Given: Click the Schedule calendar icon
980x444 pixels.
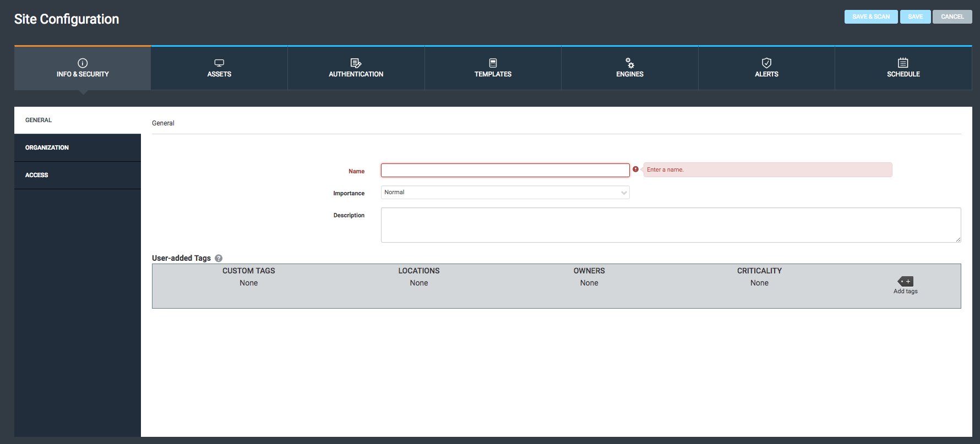Looking at the screenshot, I should [903, 63].
